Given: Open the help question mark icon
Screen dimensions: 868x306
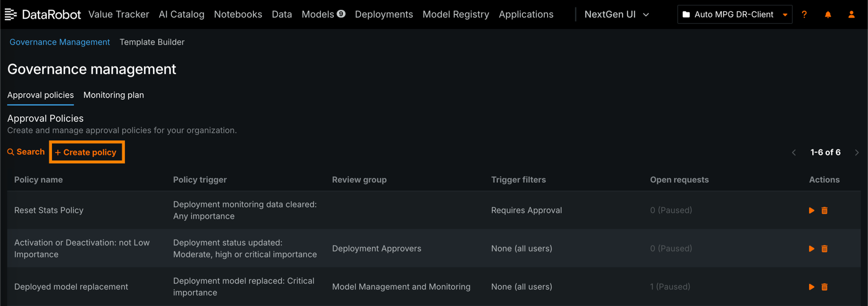Looking at the screenshot, I should 804,14.
